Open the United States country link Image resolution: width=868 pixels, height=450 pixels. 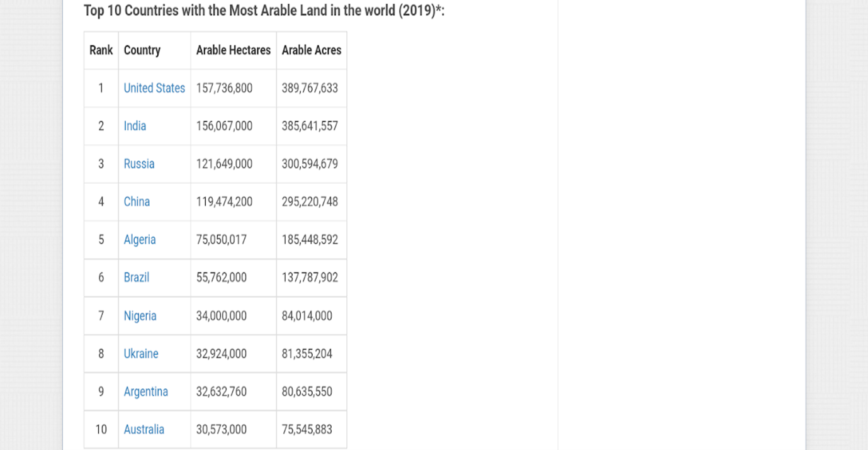tap(154, 88)
